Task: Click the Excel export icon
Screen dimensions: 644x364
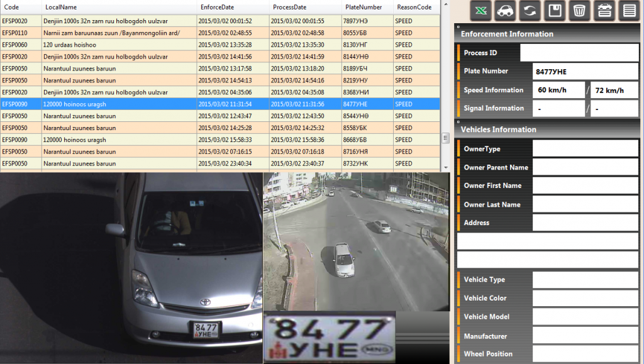Action: pos(480,11)
